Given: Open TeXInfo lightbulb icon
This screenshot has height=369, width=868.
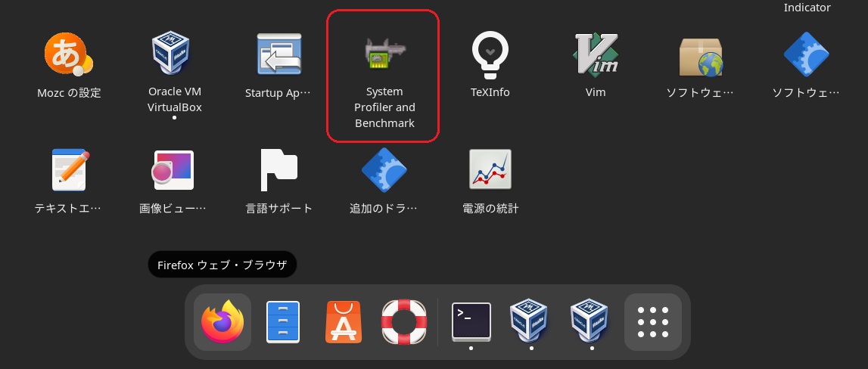Looking at the screenshot, I should pos(490,54).
